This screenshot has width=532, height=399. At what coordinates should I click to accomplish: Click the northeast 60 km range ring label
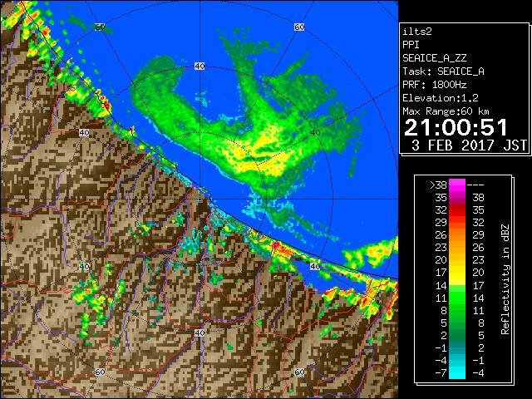(x=299, y=27)
